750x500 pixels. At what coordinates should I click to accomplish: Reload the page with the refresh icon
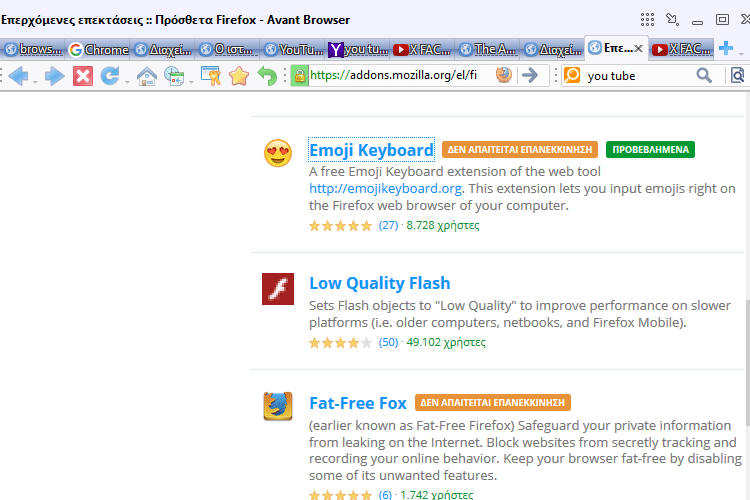click(x=110, y=76)
